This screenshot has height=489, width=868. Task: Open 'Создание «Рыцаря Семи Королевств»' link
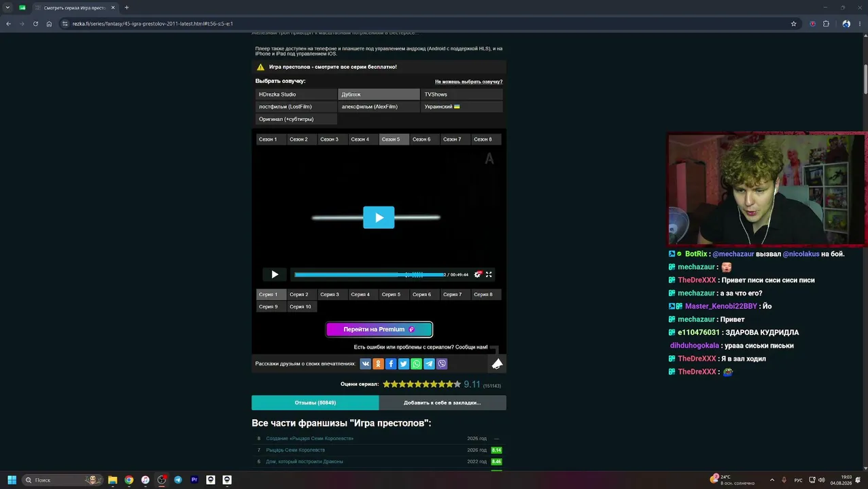coord(309,439)
